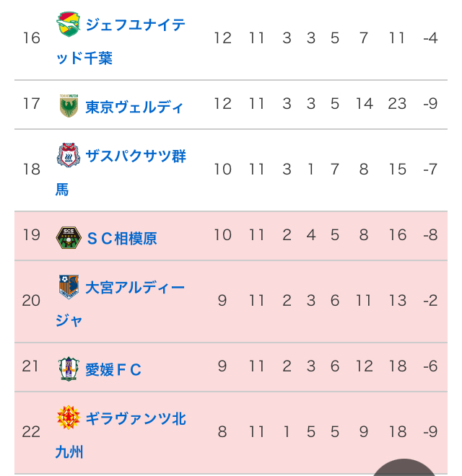The height and width of the screenshot is (476, 462).
Task: Click rank number 16 in the standings
Action: point(31,38)
